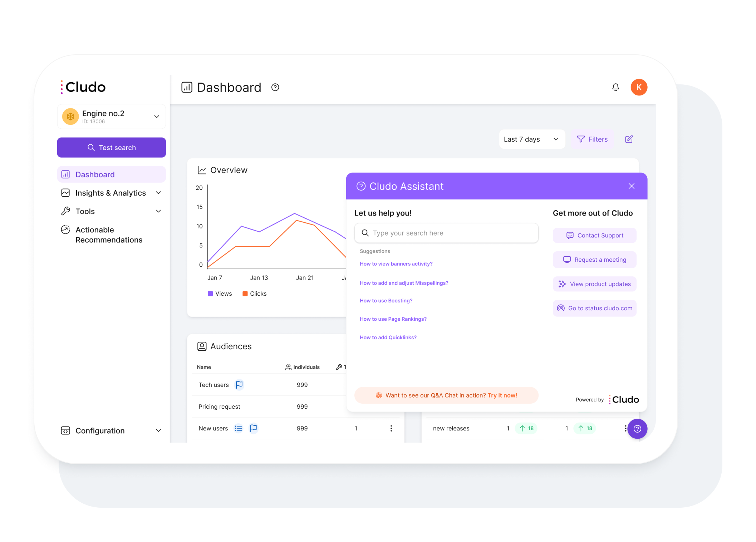Click the green up-arrow 18 badge, first
Image resolution: width=756 pixels, height=542 pixels.
coord(526,428)
